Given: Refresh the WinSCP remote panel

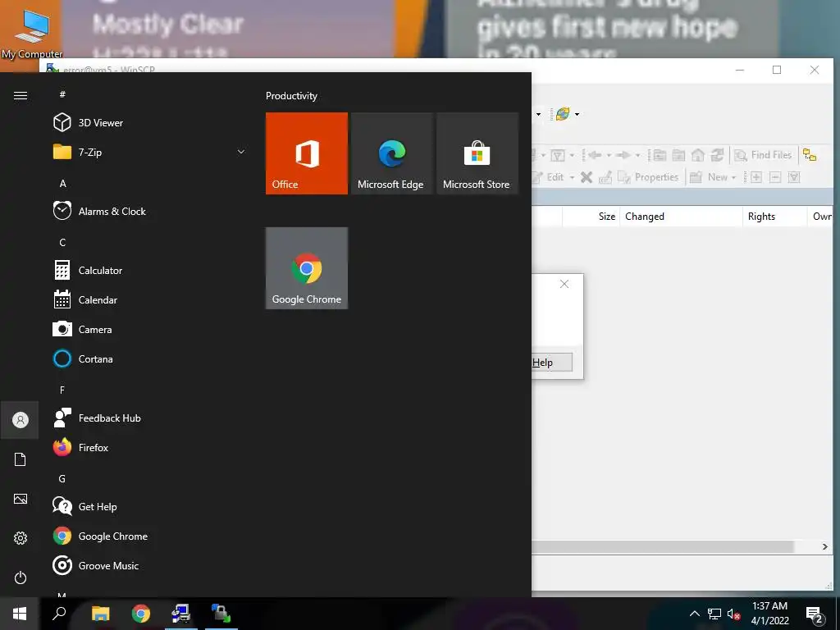Looking at the screenshot, I should (x=717, y=155).
